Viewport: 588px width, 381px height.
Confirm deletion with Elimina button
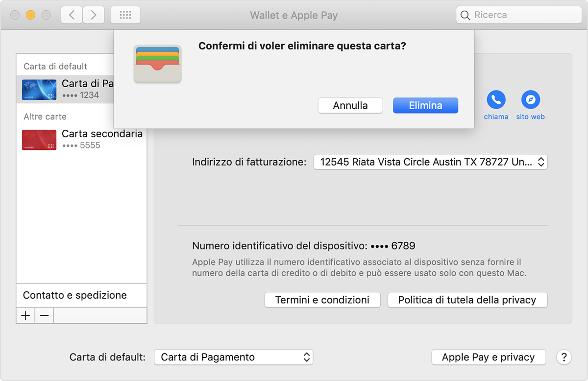click(x=425, y=105)
